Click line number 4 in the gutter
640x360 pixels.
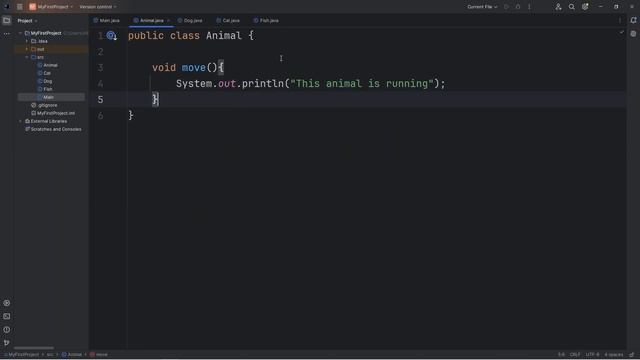[100, 84]
